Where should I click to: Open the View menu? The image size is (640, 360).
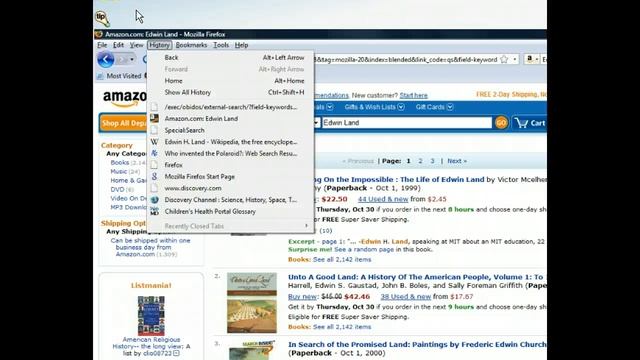(136, 45)
